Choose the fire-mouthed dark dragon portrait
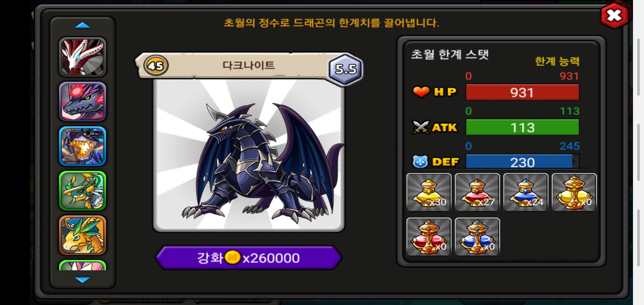This screenshot has width=644, height=305. point(82,146)
